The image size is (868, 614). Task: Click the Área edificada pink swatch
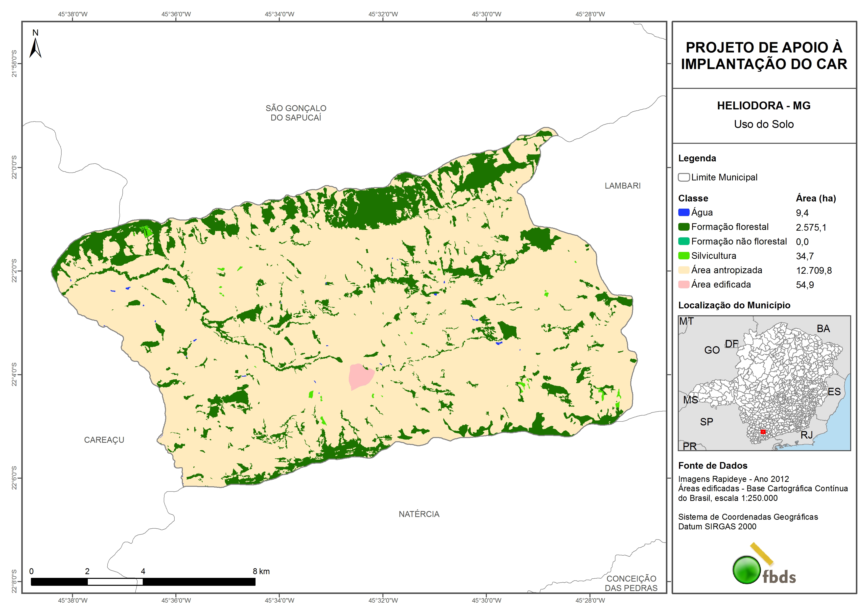pyautogui.click(x=683, y=285)
